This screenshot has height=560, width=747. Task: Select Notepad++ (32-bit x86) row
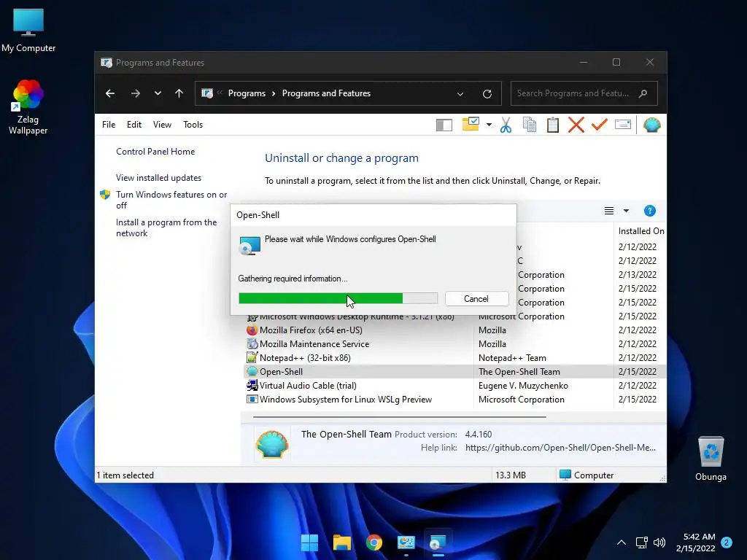click(x=455, y=357)
